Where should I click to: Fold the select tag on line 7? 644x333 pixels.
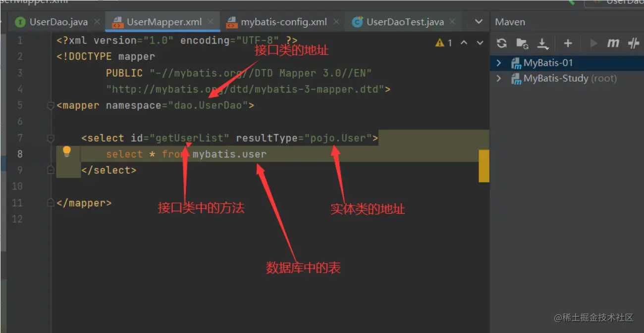point(51,138)
